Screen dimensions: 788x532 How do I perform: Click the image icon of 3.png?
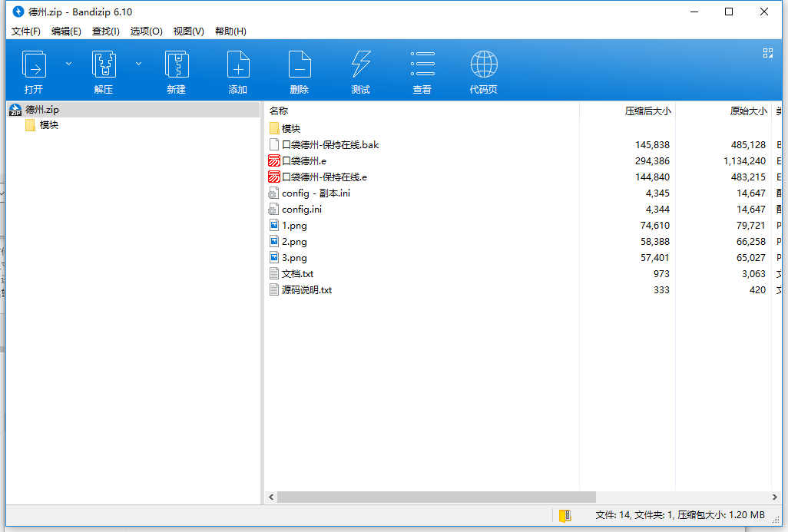(x=274, y=258)
